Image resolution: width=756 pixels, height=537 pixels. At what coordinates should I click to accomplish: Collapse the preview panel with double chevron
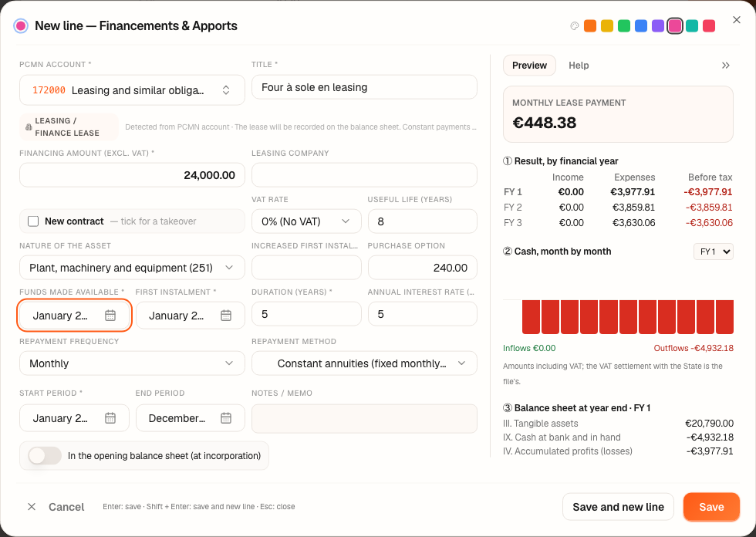[x=726, y=65]
